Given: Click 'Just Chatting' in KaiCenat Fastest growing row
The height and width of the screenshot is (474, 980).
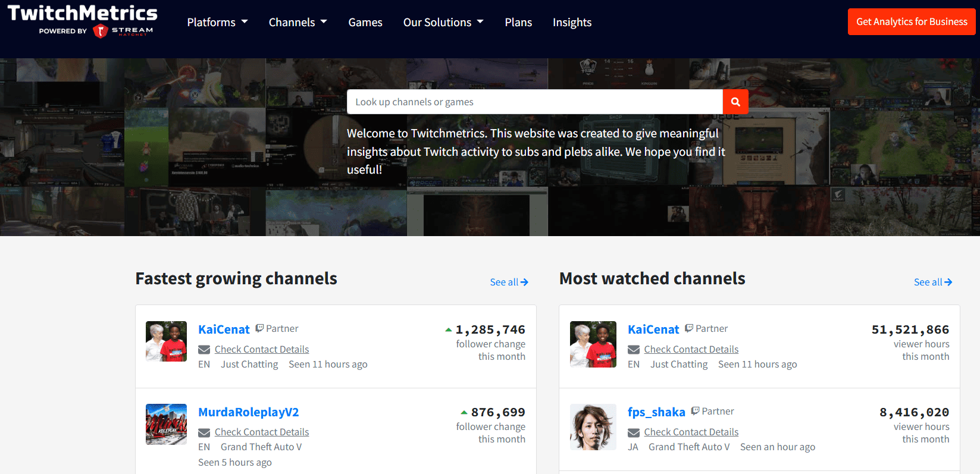Looking at the screenshot, I should pos(249,365).
